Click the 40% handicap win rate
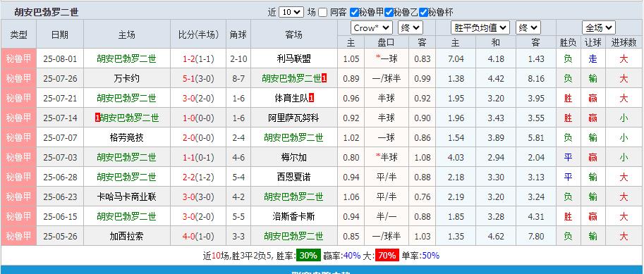Viewport: 644px width, 274px height. (351, 256)
